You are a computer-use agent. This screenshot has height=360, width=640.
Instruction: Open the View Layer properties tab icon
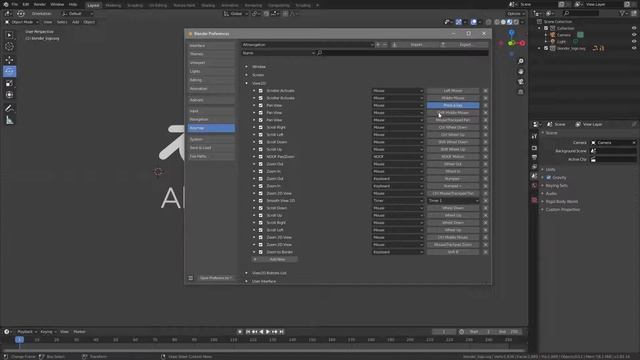click(x=534, y=167)
